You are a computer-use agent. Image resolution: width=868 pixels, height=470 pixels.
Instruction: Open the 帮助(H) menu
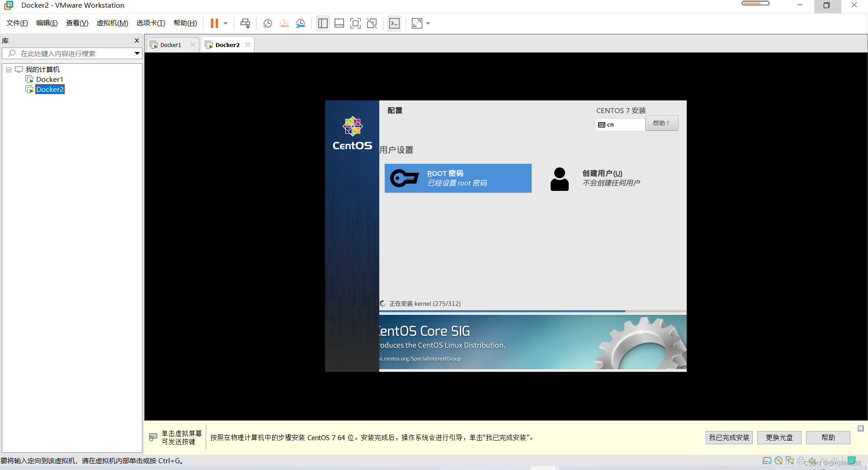(185, 23)
